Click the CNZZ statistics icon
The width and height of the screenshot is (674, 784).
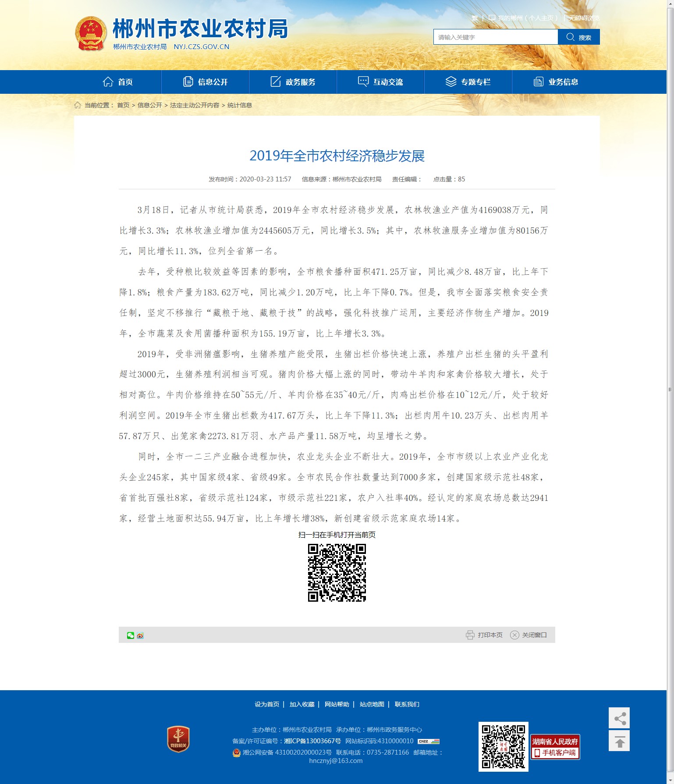(429, 741)
